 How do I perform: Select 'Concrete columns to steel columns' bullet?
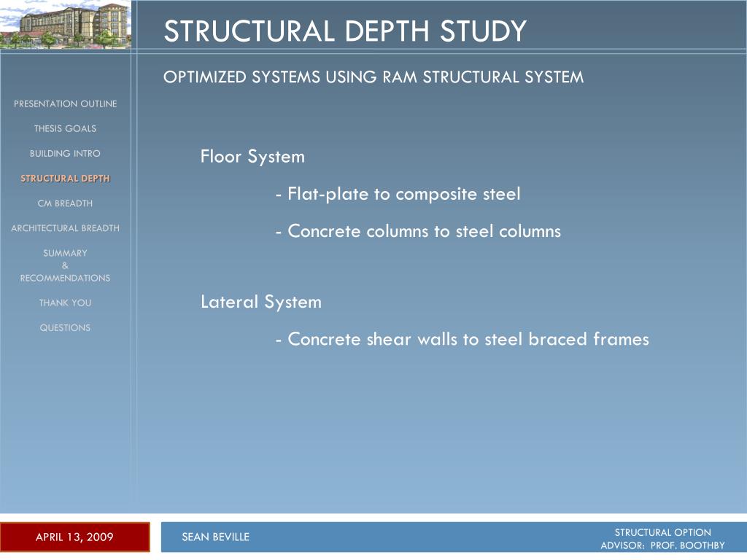click(x=418, y=231)
